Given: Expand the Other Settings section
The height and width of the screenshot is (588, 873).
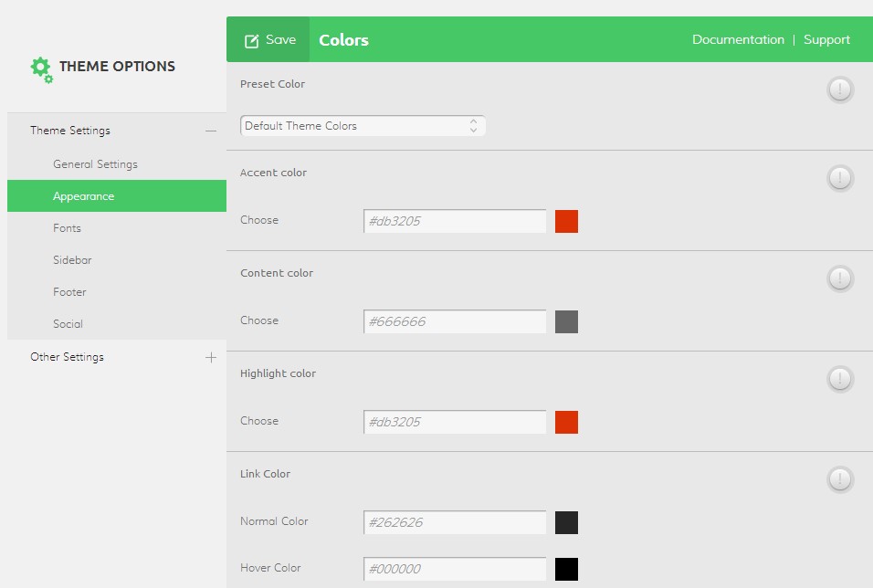Looking at the screenshot, I should [x=211, y=357].
